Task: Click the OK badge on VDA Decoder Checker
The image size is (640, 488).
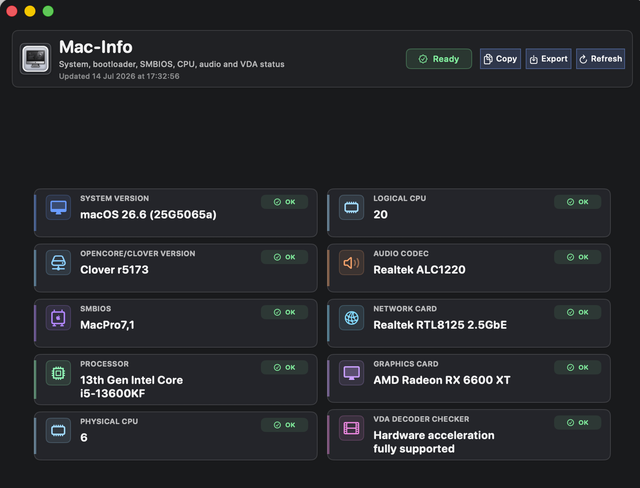Action: [x=578, y=423]
